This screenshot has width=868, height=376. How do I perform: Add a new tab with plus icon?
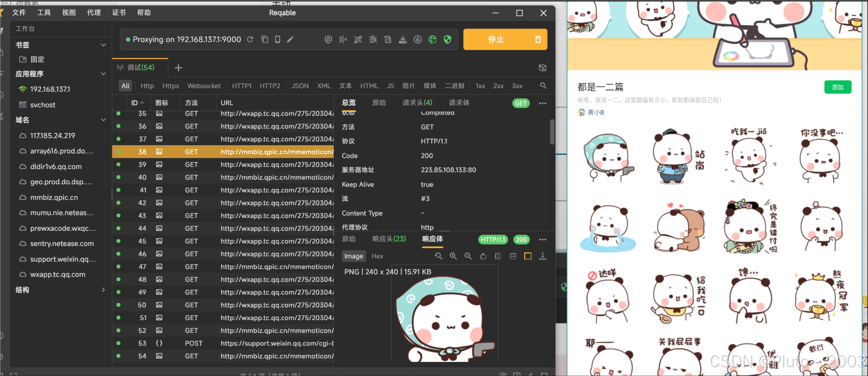(x=179, y=68)
